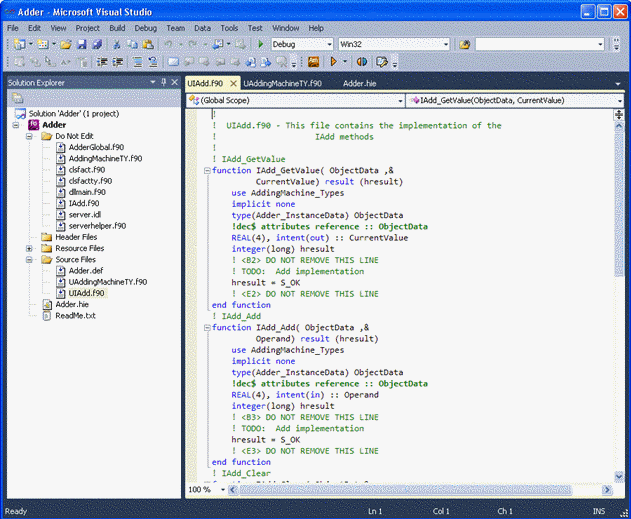Select dllmain.f90 in Solution Explorer

click(87, 192)
